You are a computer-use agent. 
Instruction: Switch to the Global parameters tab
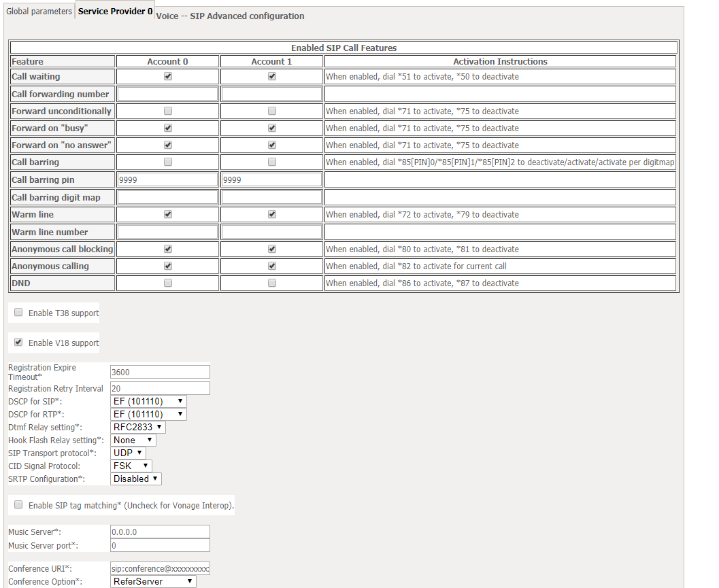point(39,11)
